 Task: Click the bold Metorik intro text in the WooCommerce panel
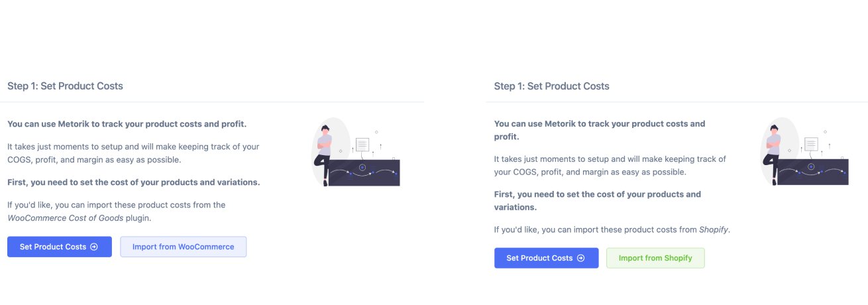click(127, 123)
